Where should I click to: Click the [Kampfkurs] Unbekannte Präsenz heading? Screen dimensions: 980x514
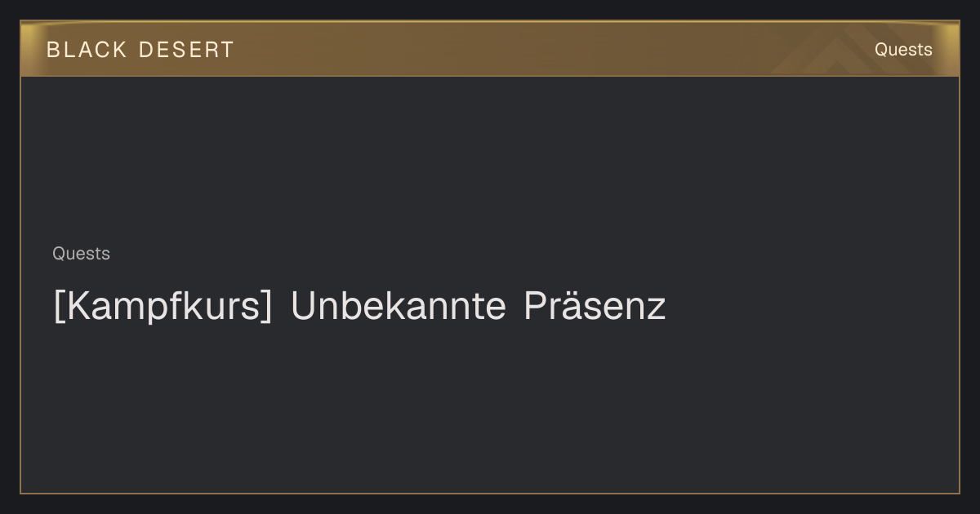[x=359, y=307]
